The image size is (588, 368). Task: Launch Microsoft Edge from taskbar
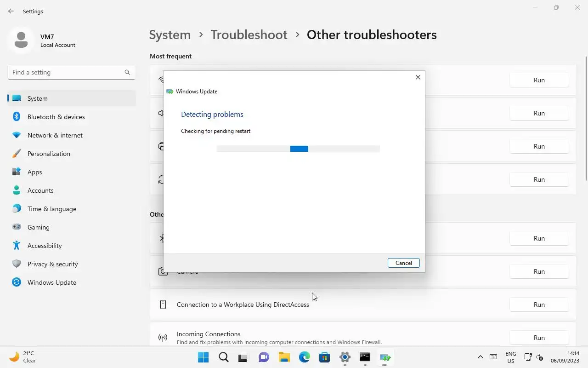(x=304, y=357)
